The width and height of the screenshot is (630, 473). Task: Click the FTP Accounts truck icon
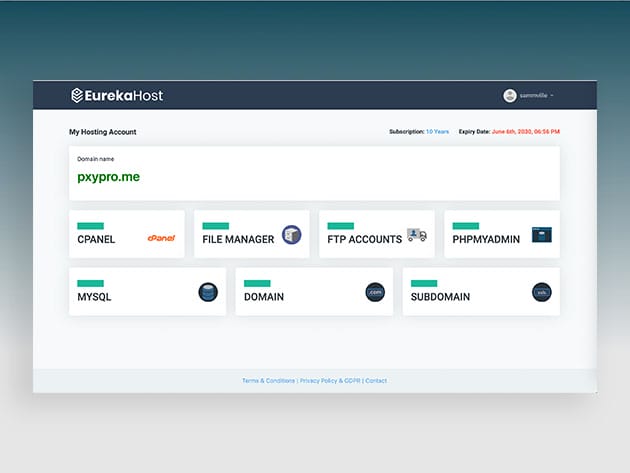click(417, 236)
